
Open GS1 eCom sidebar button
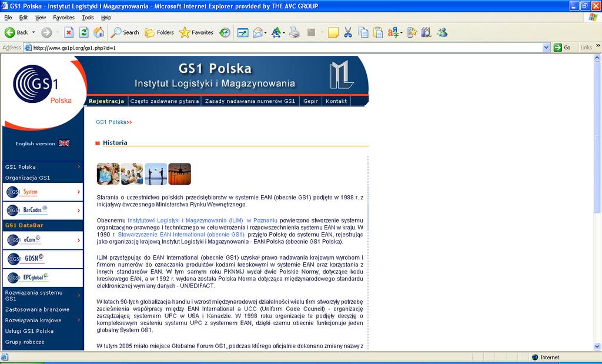click(42, 240)
